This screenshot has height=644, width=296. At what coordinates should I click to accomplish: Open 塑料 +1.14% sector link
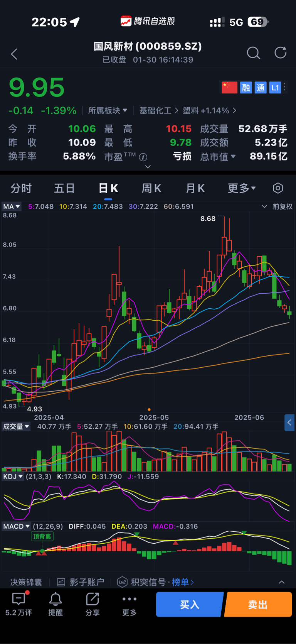click(209, 111)
